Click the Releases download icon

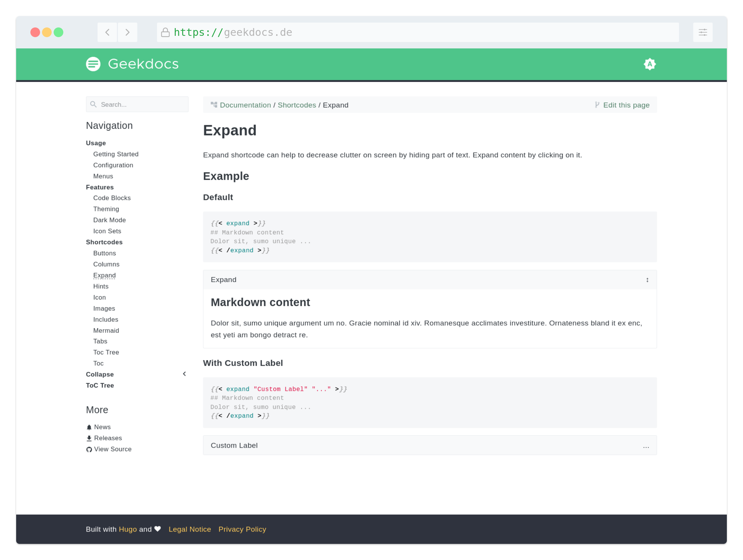coord(89,438)
